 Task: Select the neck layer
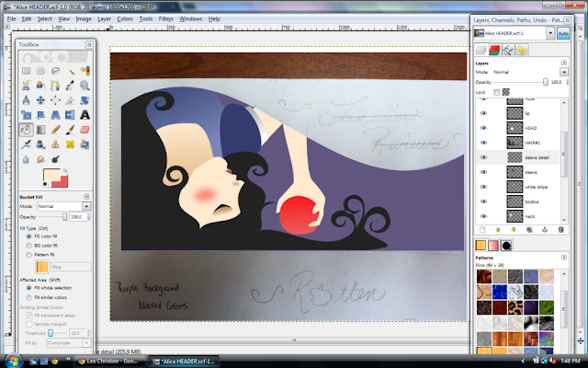(x=530, y=216)
